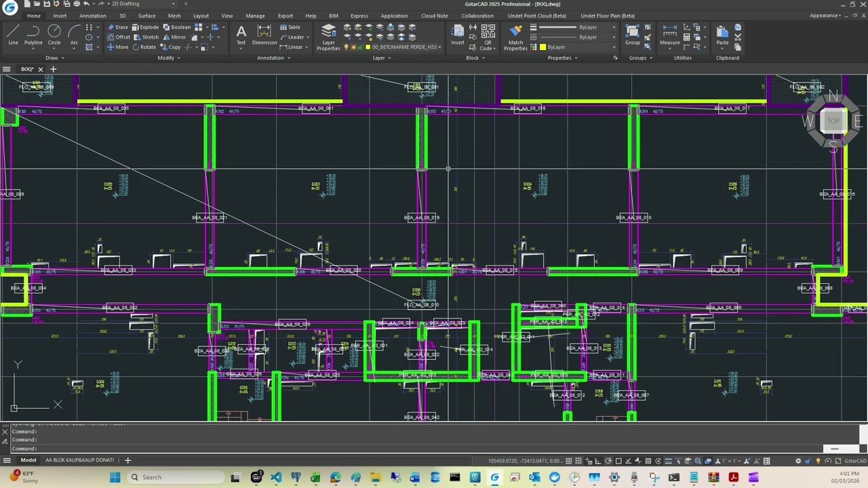This screenshot has height=488, width=868.
Task: Expand the Layer panel
Action: 382,58
